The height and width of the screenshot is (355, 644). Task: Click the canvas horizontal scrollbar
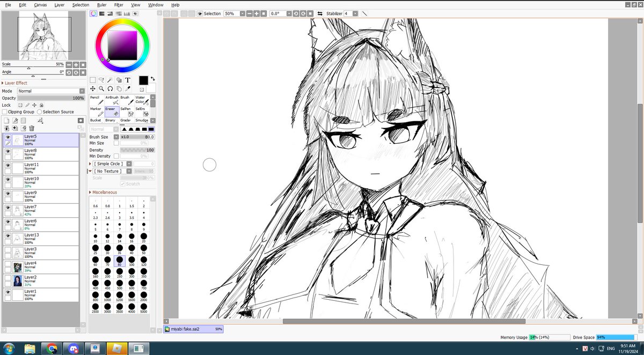(404, 321)
